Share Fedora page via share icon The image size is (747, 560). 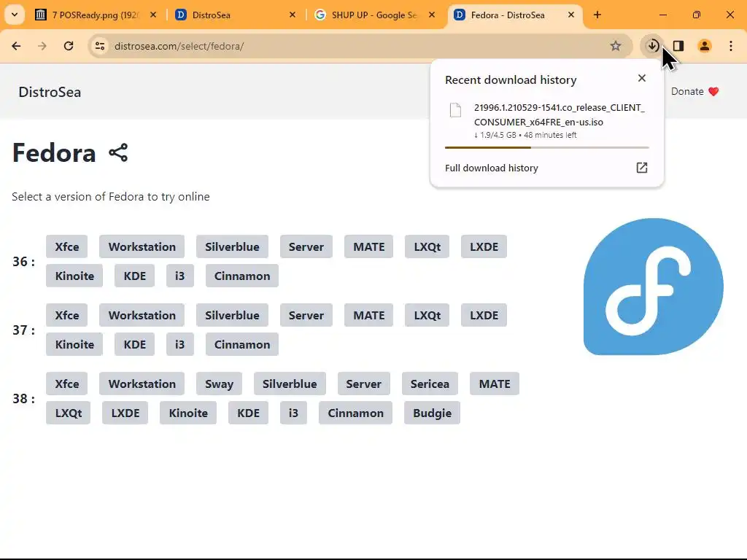[118, 153]
